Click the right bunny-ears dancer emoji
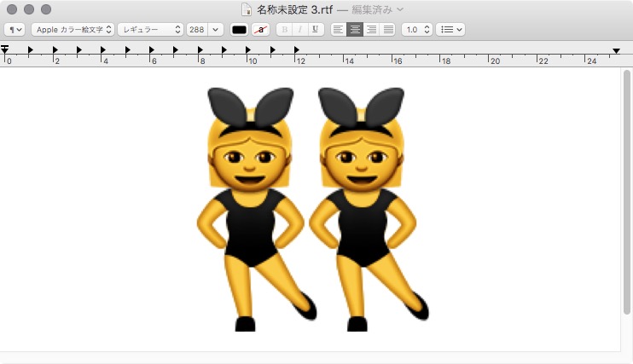The image size is (633, 364). tap(369, 209)
